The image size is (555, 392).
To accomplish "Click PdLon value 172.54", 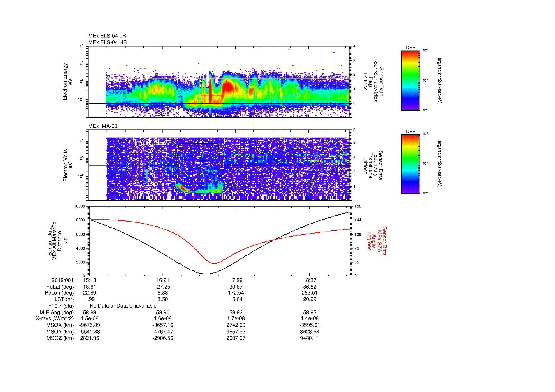I will (236, 293).
